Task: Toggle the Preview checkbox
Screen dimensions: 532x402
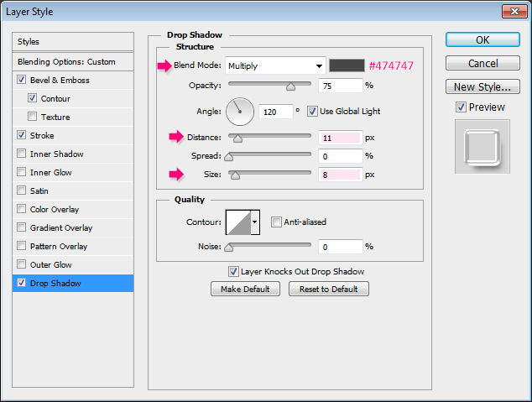Action: click(x=461, y=107)
